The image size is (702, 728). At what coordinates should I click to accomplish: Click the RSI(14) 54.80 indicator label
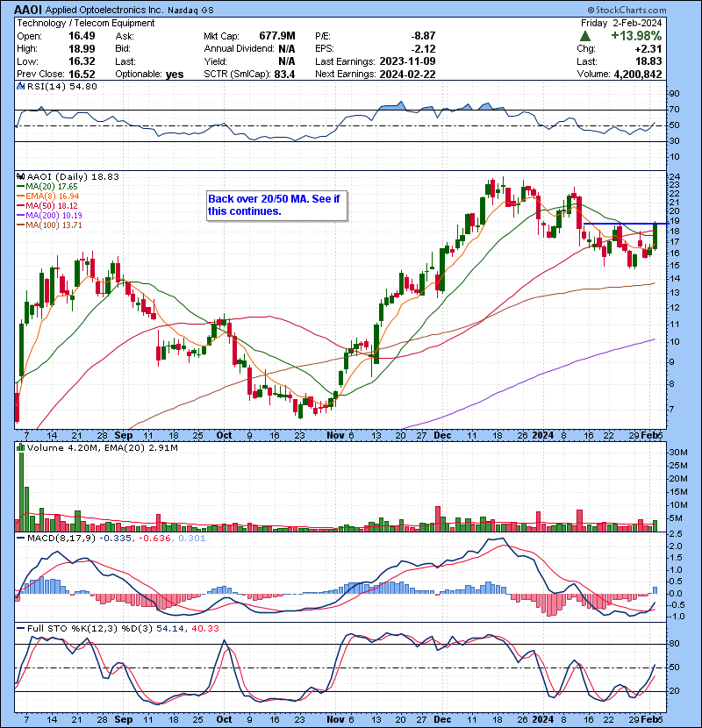point(61,86)
